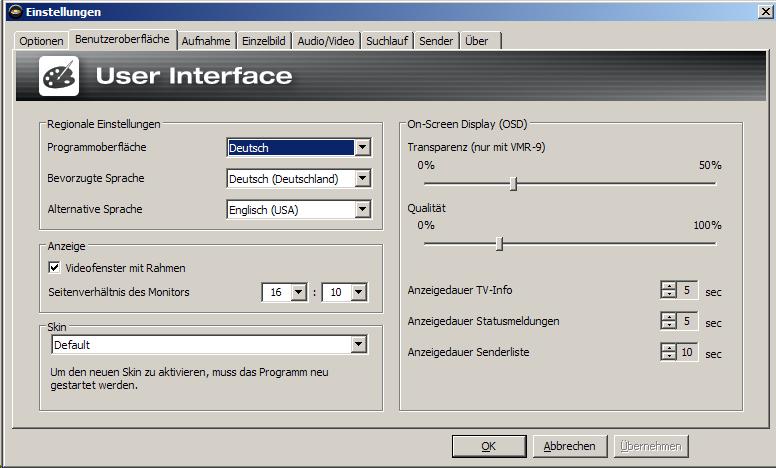Select the Audio/Video tab
This screenshot has height=468, width=776.
(326, 41)
